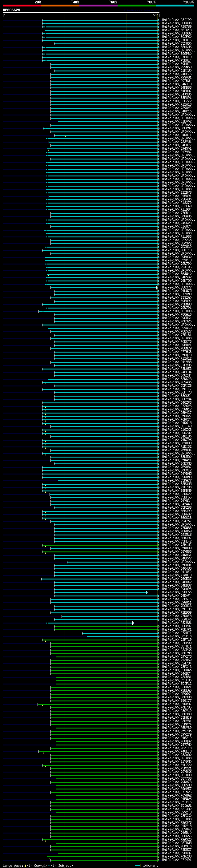Click the UniRef100_Q4AE76 entry
The image size is (197, 868).
point(177,74)
